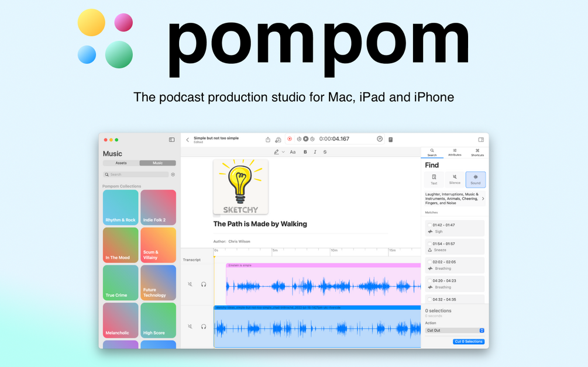Screen dimensions: 588x367
Task: Select the Silence find mode
Action: click(x=455, y=179)
